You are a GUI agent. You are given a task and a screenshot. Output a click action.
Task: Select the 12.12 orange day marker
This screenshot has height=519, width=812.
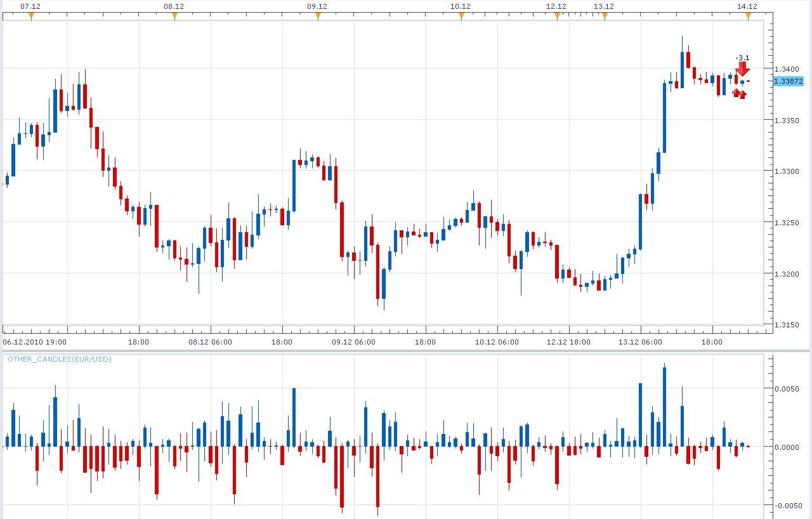click(x=557, y=16)
